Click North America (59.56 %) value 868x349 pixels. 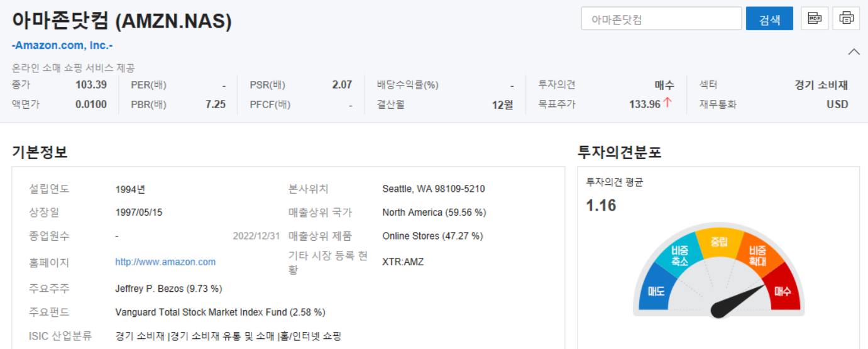click(434, 213)
